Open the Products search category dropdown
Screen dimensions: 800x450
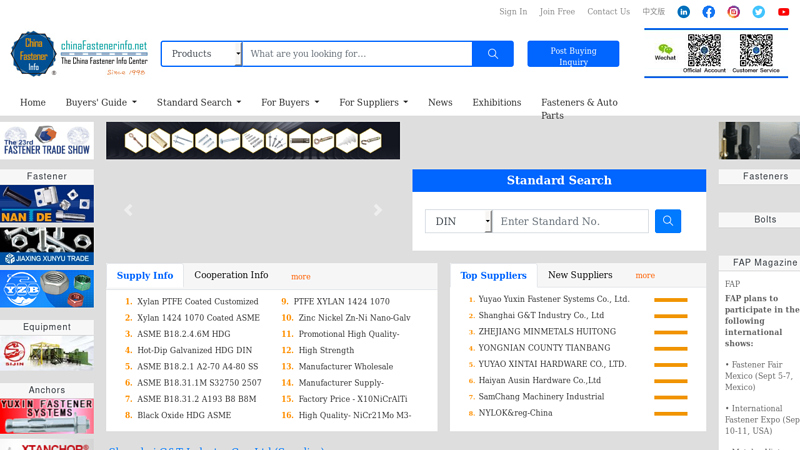point(202,54)
